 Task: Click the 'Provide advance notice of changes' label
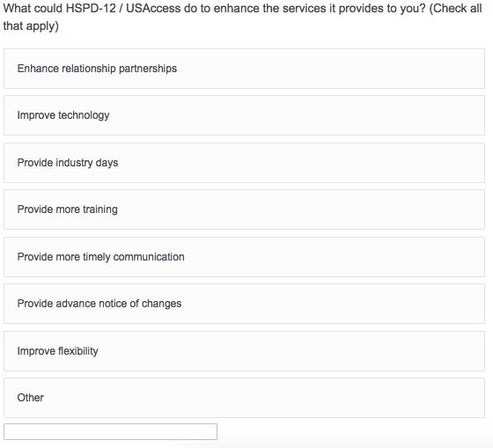click(99, 304)
